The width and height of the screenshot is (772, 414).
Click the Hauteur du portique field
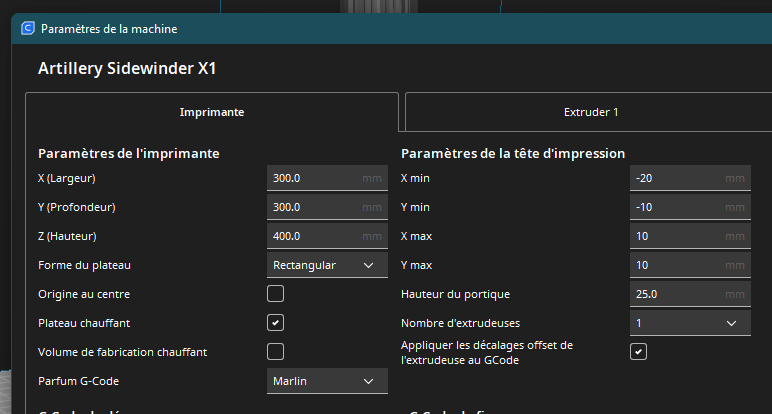(x=678, y=294)
